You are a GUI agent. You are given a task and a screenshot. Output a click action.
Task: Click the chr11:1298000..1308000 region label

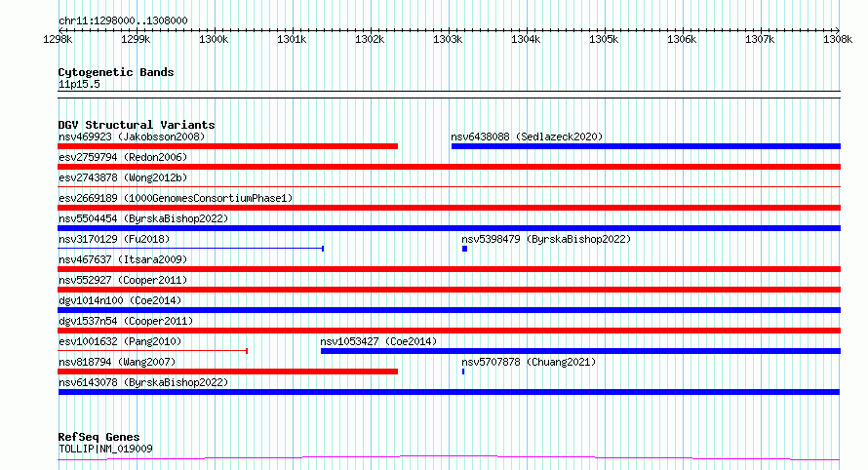tap(123, 20)
